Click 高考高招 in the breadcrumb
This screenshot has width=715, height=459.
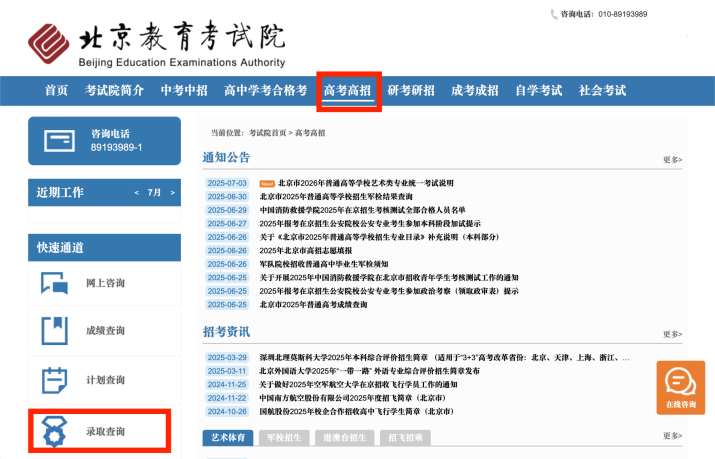point(310,133)
